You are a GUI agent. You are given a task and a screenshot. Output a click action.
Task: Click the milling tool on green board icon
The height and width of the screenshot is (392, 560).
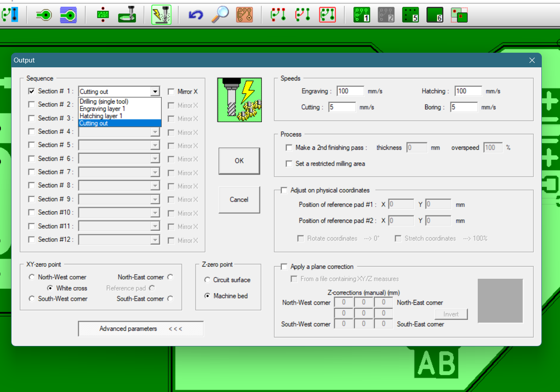[x=127, y=15]
